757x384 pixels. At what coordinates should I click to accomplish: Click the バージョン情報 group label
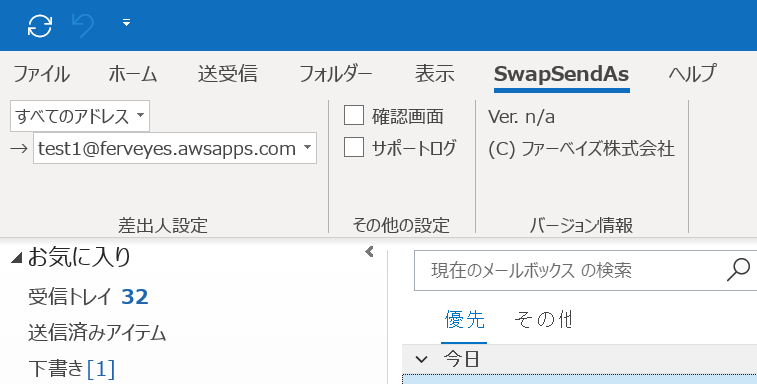[581, 226]
